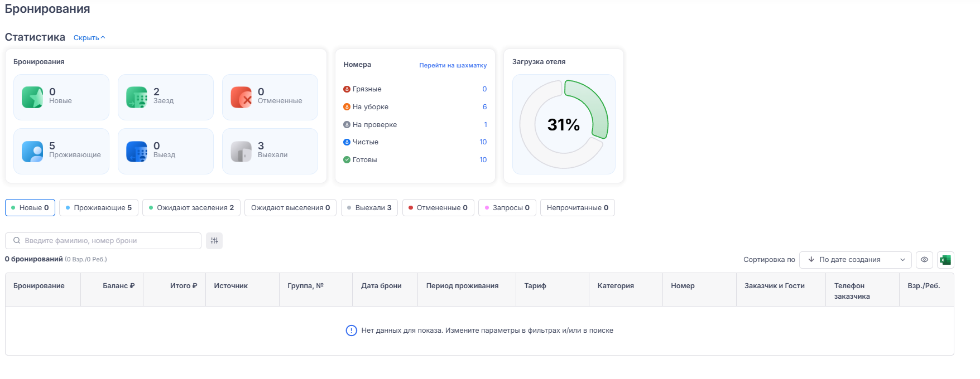Click the blue Проживающие person icon
Screen dimensions: 980x379
click(x=32, y=151)
